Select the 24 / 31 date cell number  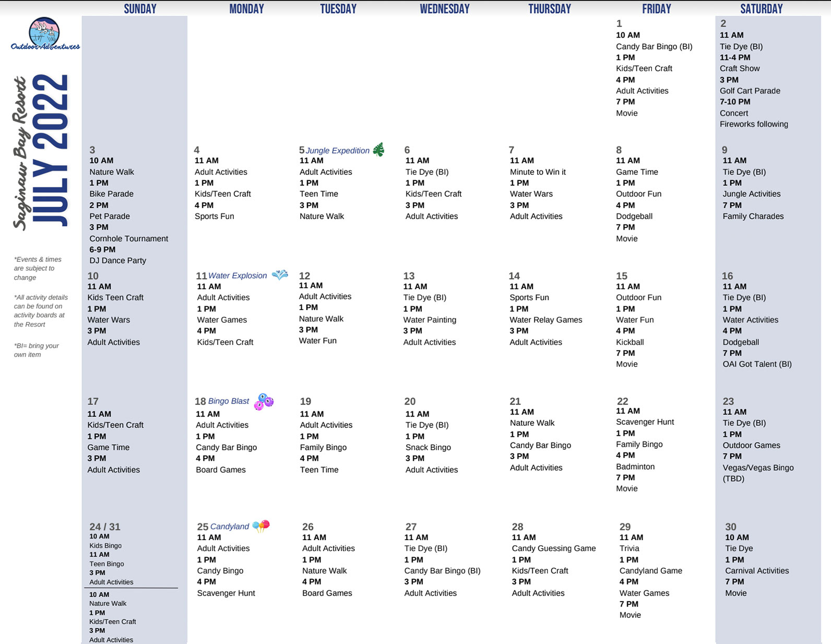click(105, 527)
